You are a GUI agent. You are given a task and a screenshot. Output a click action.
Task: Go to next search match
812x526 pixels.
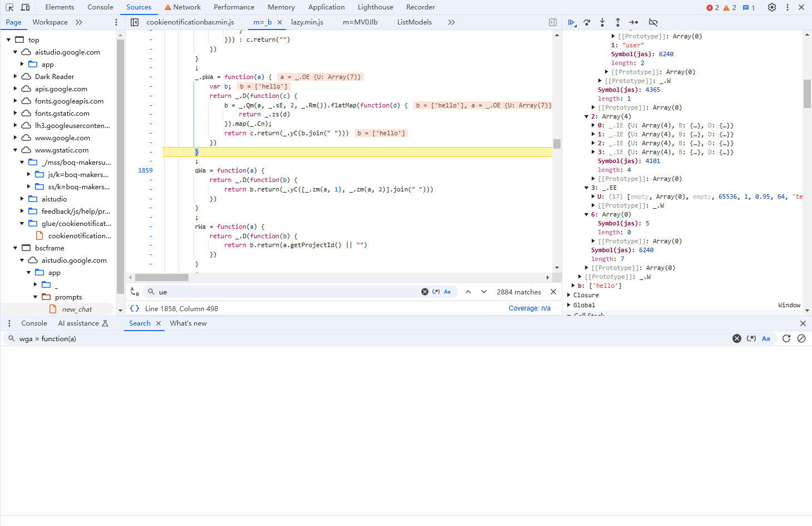tap(484, 292)
